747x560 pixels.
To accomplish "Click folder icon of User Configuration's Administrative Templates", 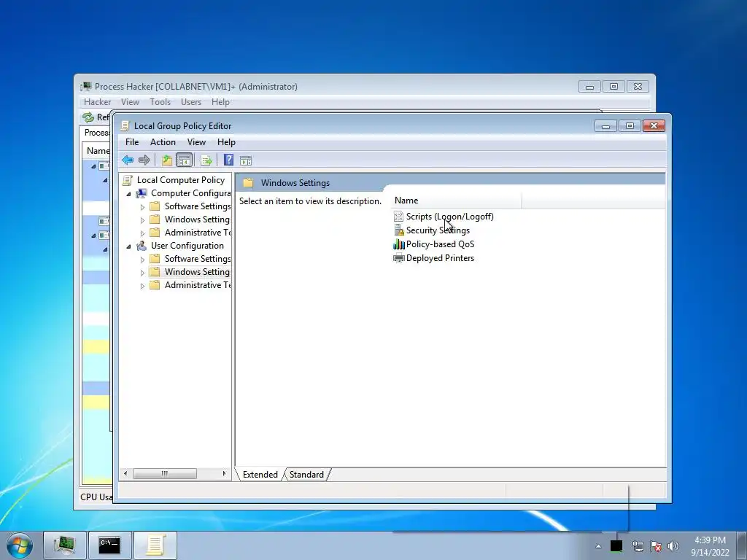I will (155, 285).
